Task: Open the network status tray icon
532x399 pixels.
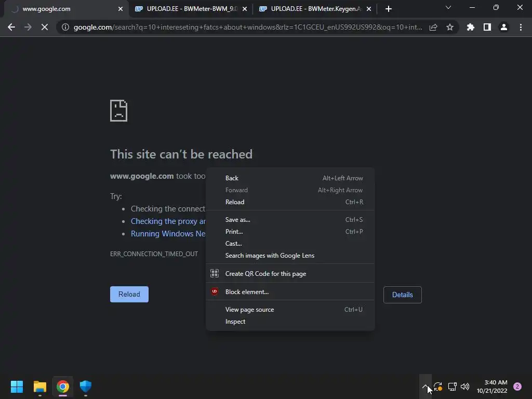Action: coord(453,387)
